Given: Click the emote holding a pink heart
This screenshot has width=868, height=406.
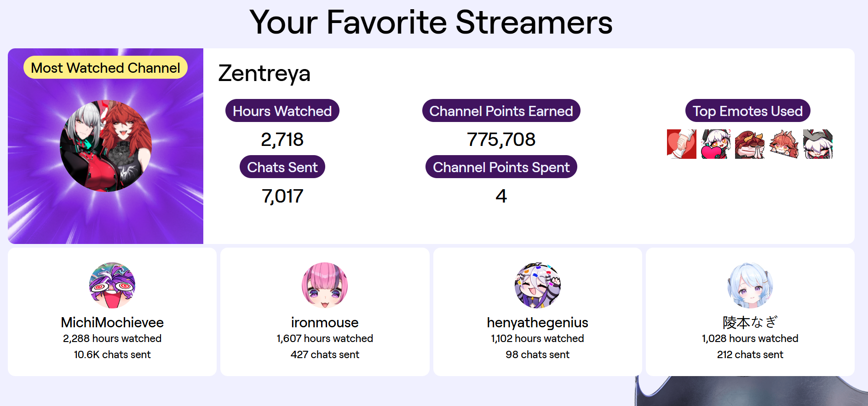Looking at the screenshot, I should tap(715, 144).
